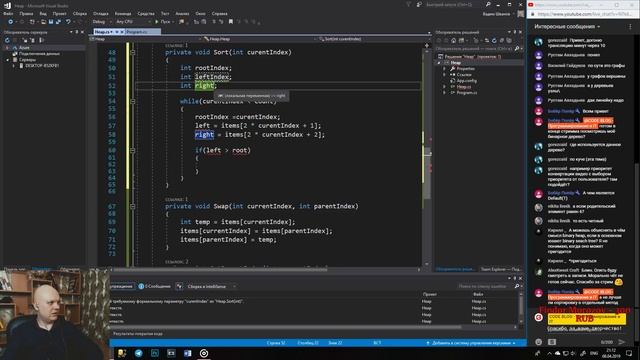Viewport: 640px width, 360px height.
Task: Click the Quick Launch search magnifier icon
Action: click(x=488, y=4)
